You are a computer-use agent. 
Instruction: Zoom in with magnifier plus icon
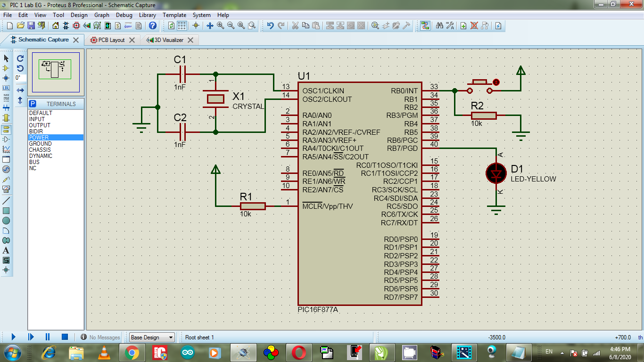tap(220, 25)
